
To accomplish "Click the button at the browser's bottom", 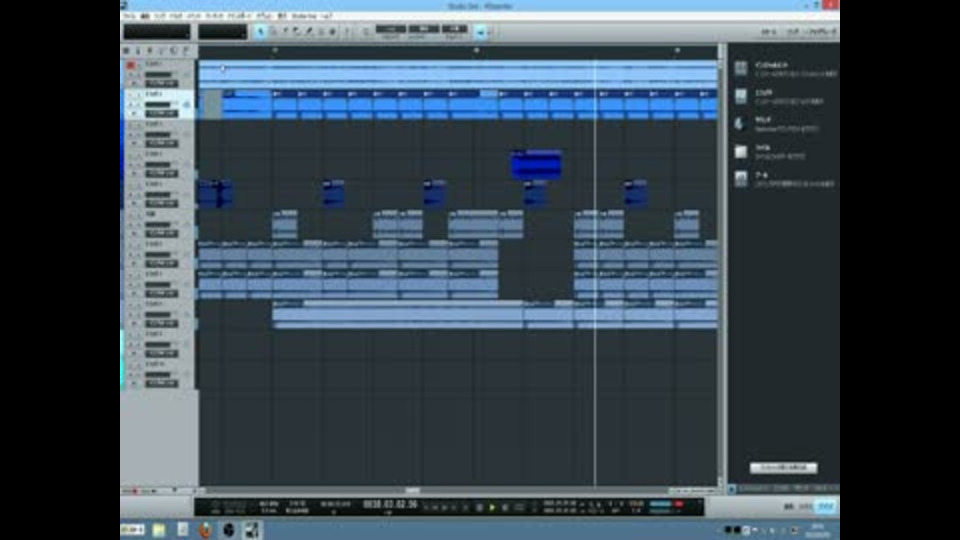I will point(783,468).
